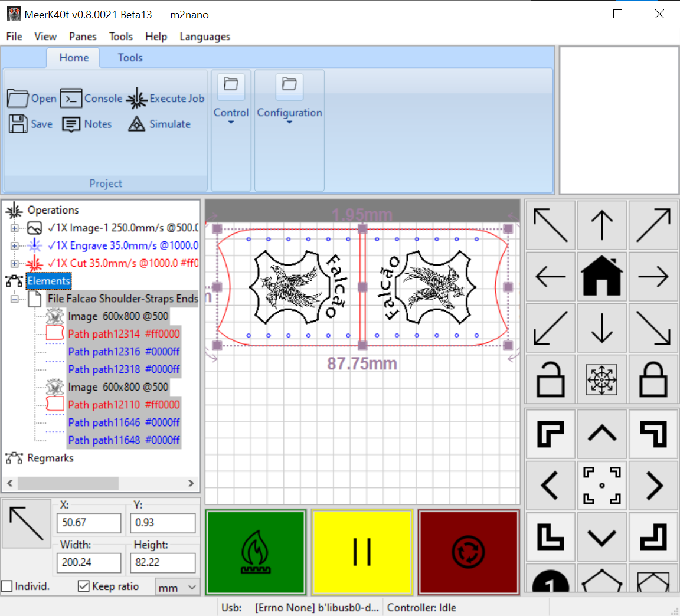The height and width of the screenshot is (616, 680).
Task: Expand the Image-1 operation node
Action: (x=13, y=228)
